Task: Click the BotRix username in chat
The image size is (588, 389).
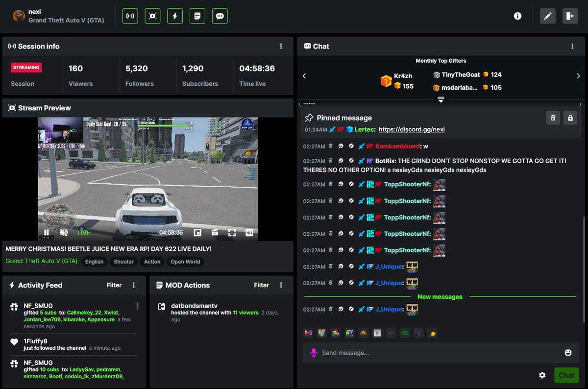Action: click(x=385, y=161)
